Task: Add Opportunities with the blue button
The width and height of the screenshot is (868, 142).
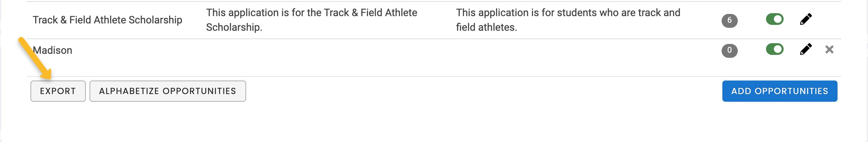Action: (780, 91)
